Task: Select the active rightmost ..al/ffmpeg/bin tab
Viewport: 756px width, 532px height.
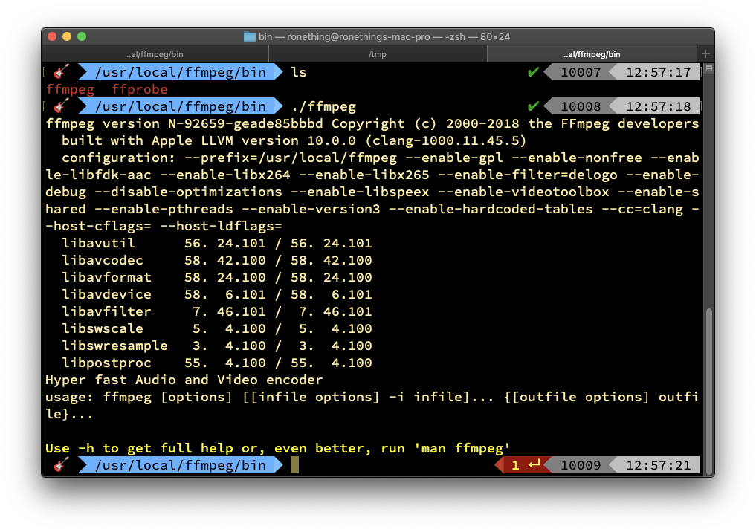Action: [592, 54]
